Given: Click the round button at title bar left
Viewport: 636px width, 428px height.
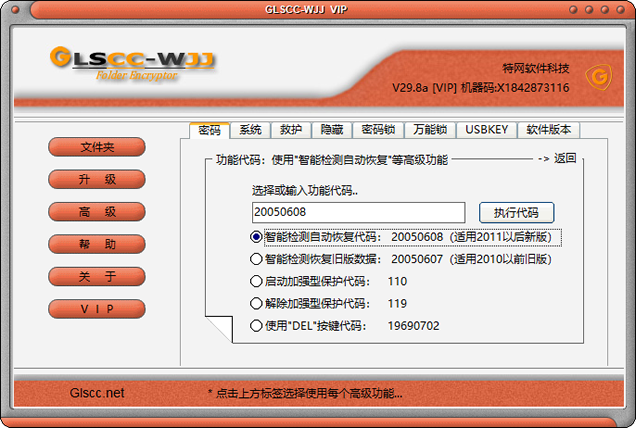Looking at the screenshot, I should pos(15,10).
